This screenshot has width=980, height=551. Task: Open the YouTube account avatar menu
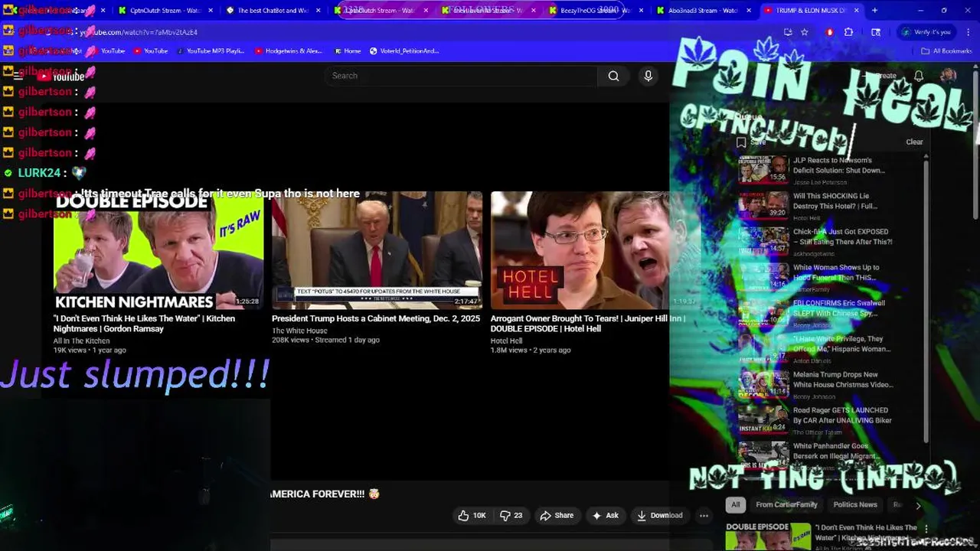click(x=948, y=76)
